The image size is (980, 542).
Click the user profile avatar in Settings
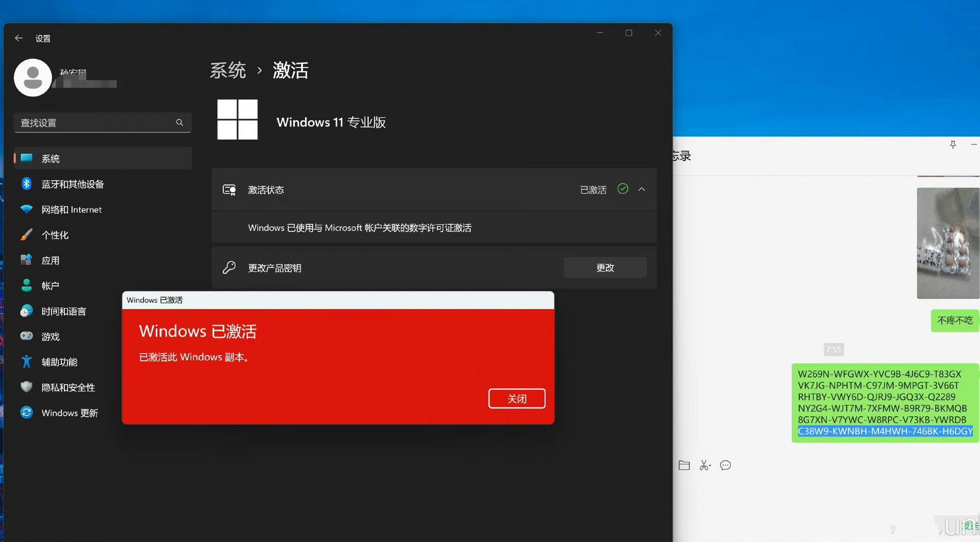(x=33, y=78)
